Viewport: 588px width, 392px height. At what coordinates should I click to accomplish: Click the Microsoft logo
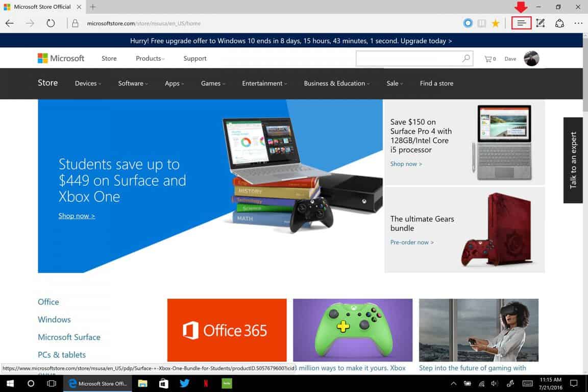click(61, 58)
